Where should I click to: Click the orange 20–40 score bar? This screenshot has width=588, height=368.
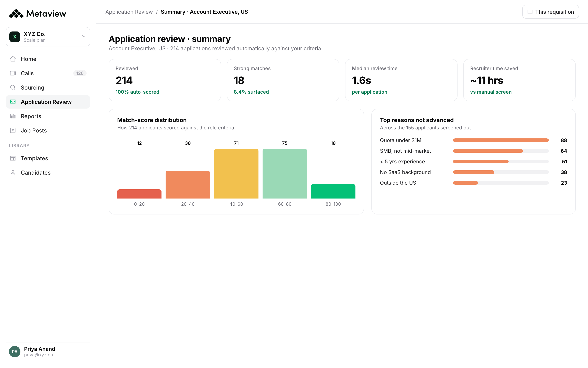point(188,184)
